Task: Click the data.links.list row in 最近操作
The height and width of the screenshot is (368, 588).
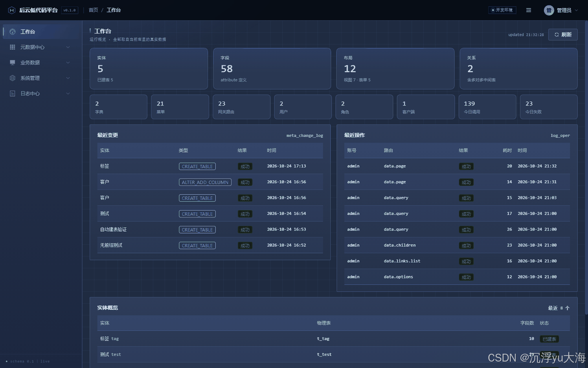Action: click(457, 261)
